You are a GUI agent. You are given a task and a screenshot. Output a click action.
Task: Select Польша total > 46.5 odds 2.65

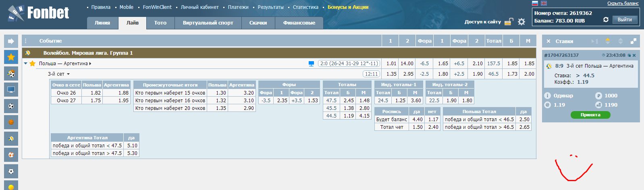524,127
